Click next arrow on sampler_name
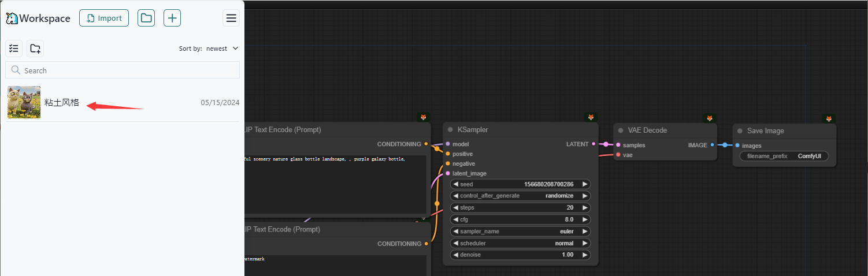This screenshot has width=868, height=276. pos(585,232)
